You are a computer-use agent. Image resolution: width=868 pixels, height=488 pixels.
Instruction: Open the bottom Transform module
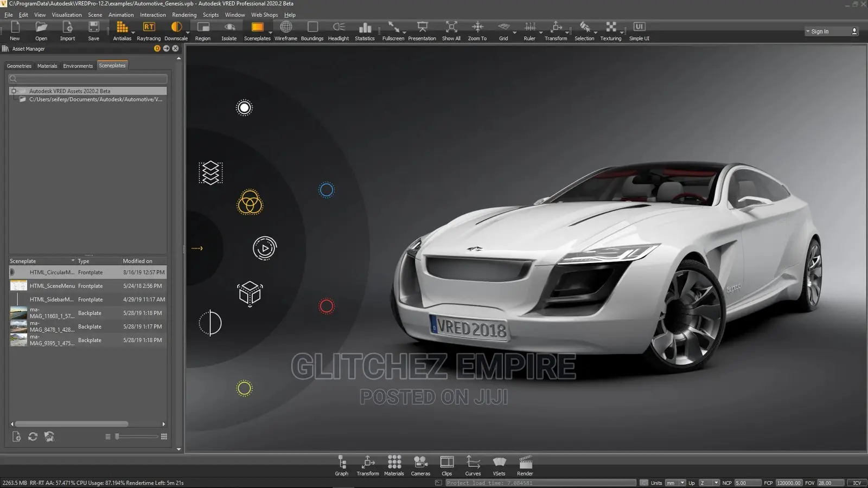[x=368, y=466]
